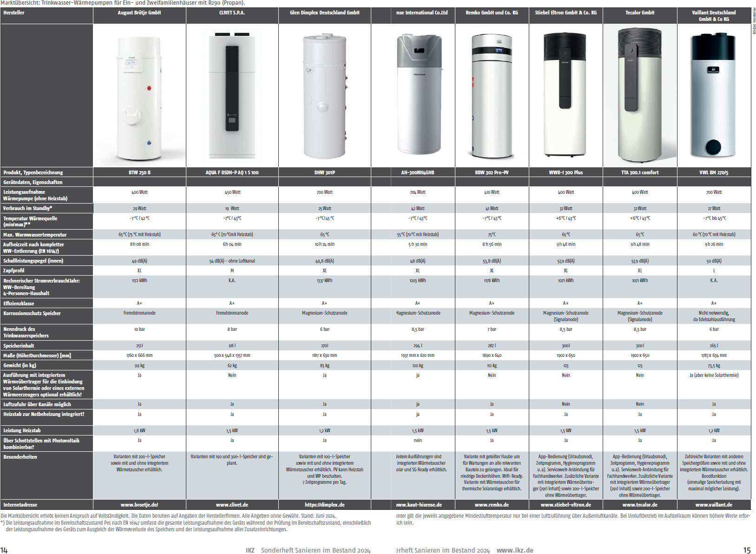The height and width of the screenshot is (554, 756).
Task: Select the 'Hersteller' header cell
Action: (46, 15)
